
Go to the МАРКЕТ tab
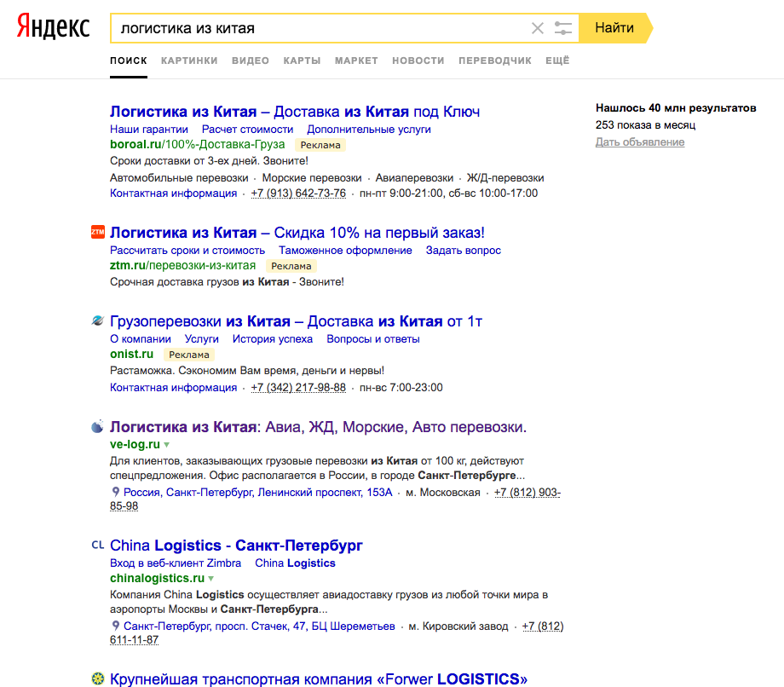356,61
